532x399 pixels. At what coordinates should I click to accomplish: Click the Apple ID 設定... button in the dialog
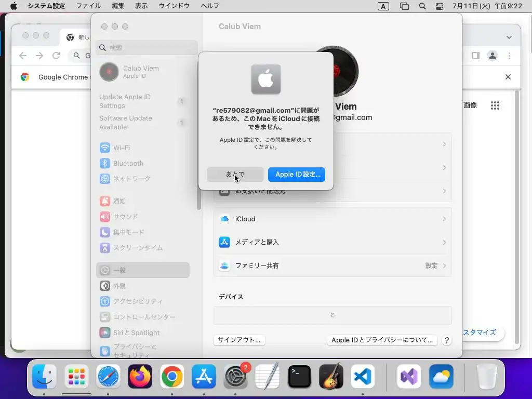(x=297, y=175)
